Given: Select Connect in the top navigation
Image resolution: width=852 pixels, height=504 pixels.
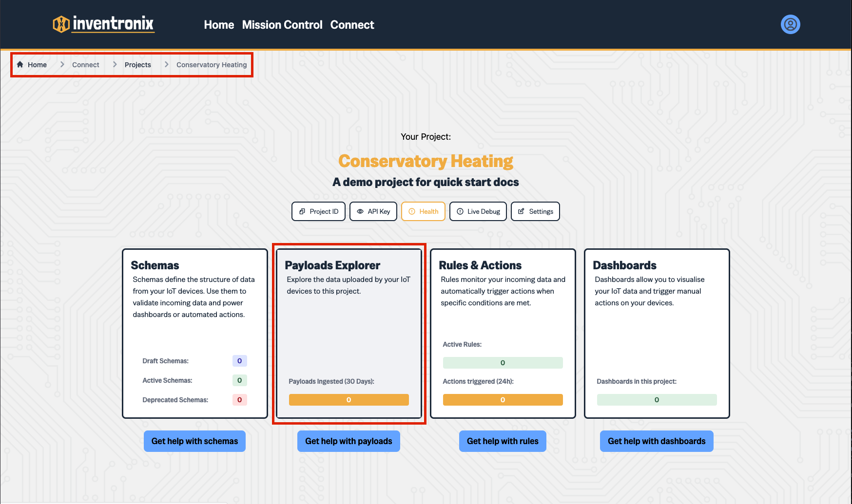Looking at the screenshot, I should tap(352, 25).
